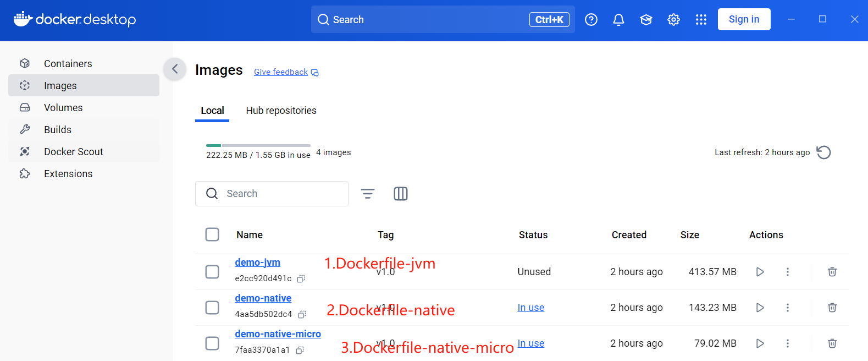Click the Sign in button
The width and height of the screenshot is (868, 361).
pyautogui.click(x=744, y=19)
